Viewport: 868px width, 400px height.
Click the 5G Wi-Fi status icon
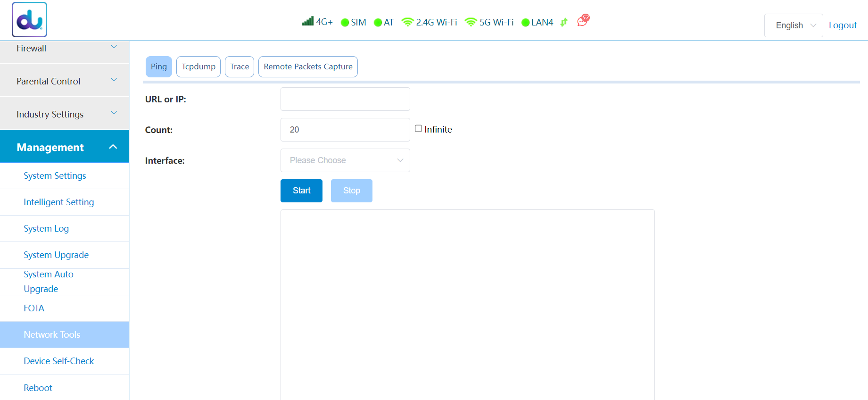pyautogui.click(x=471, y=22)
